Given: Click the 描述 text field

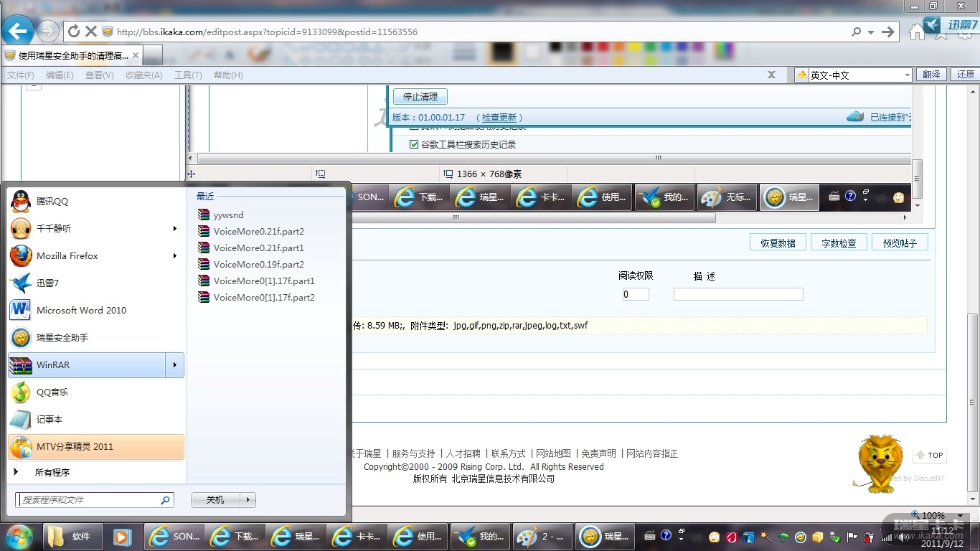Looking at the screenshot, I should coord(738,294).
